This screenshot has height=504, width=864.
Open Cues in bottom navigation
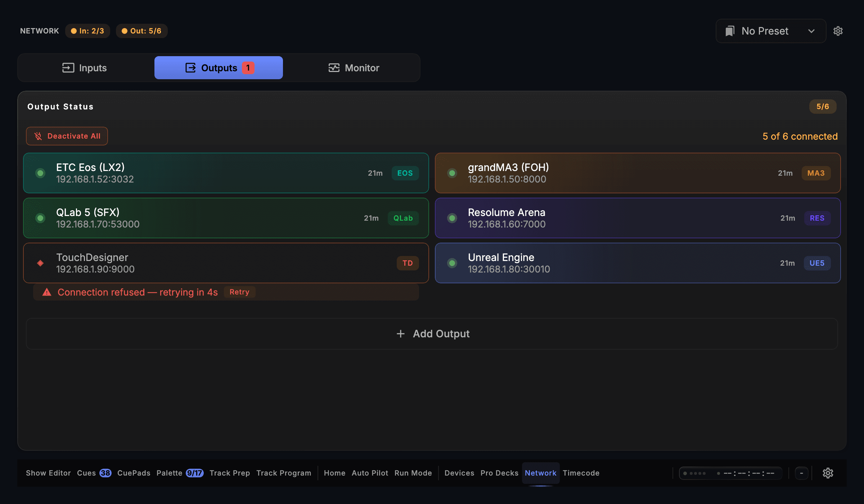(x=94, y=473)
